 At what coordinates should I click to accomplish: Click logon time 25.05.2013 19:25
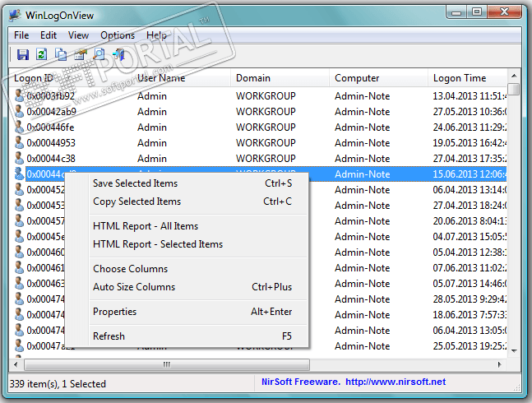pos(470,345)
